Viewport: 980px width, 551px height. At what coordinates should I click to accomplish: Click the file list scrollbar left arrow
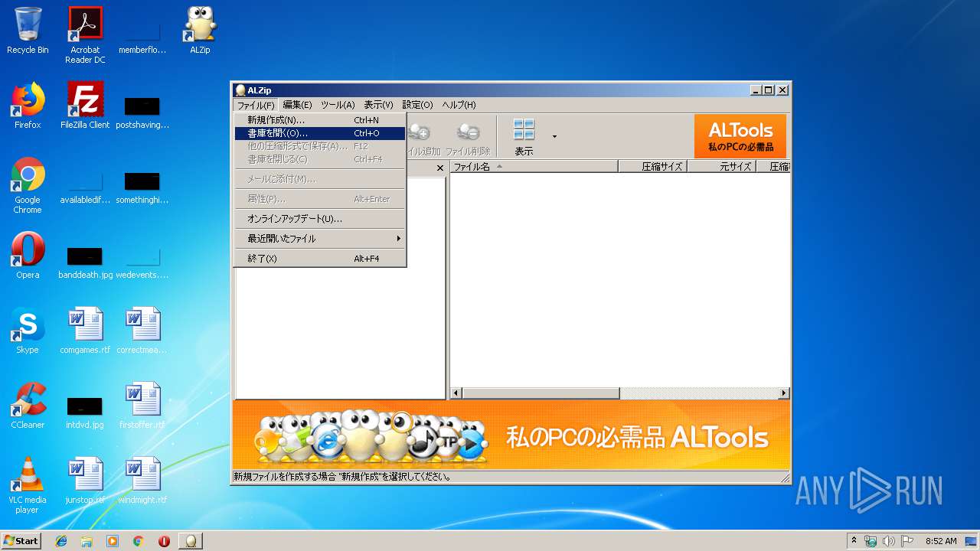click(x=456, y=393)
